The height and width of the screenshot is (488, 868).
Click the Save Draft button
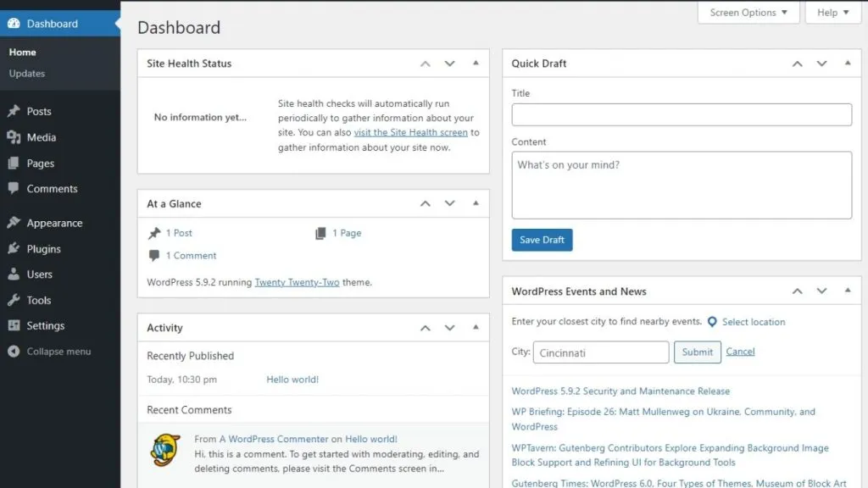[542, 240]
